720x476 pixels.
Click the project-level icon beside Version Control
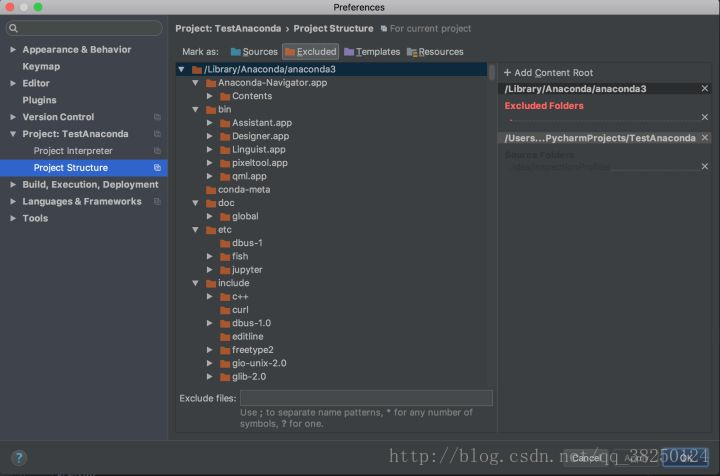tap(157, 117)
